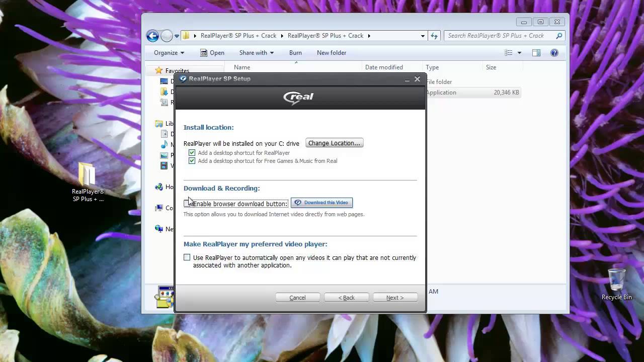
Task: Open the Organize dropdown menu
Action: point(169,53)
